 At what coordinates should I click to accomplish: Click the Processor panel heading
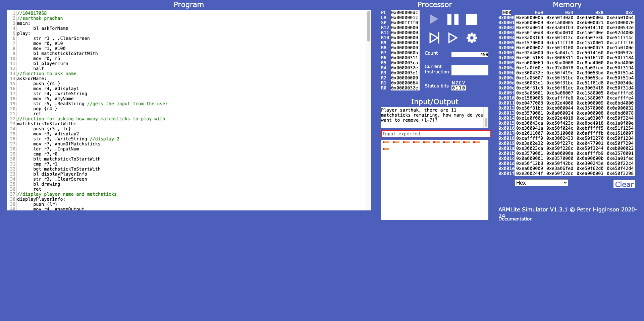point(434,5)
